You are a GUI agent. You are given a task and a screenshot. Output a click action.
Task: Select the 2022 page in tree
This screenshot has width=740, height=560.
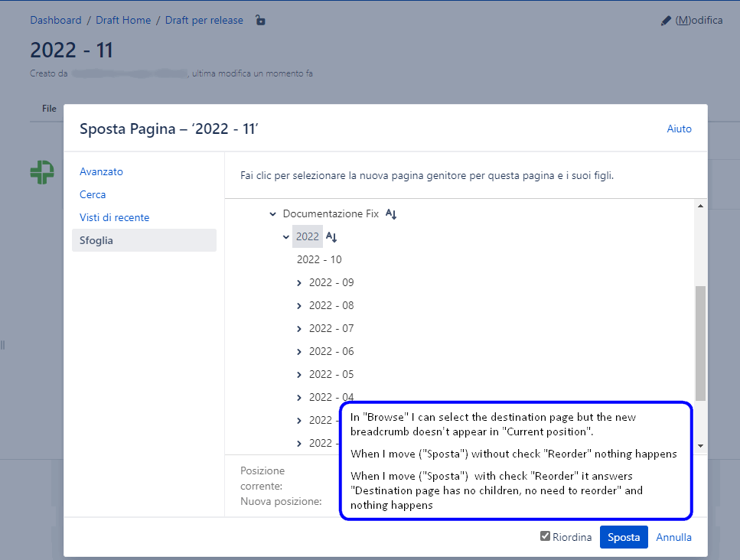point(307,236)
